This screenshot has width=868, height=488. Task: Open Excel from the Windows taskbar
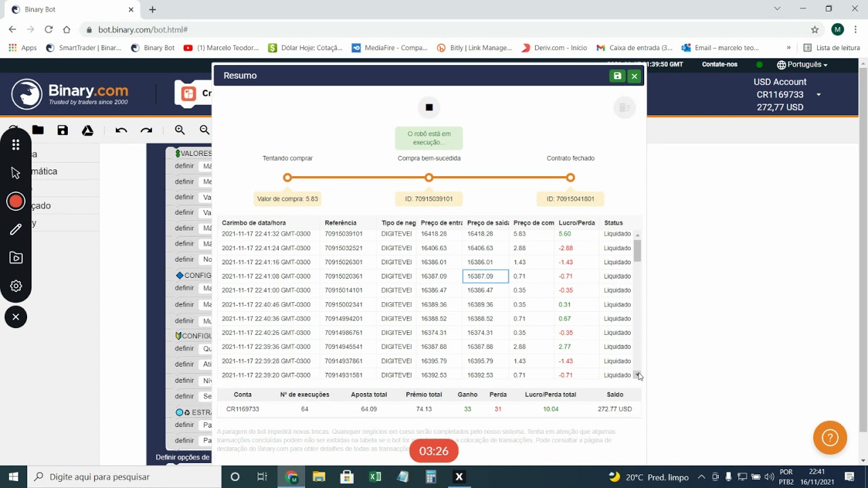point(375,476)
